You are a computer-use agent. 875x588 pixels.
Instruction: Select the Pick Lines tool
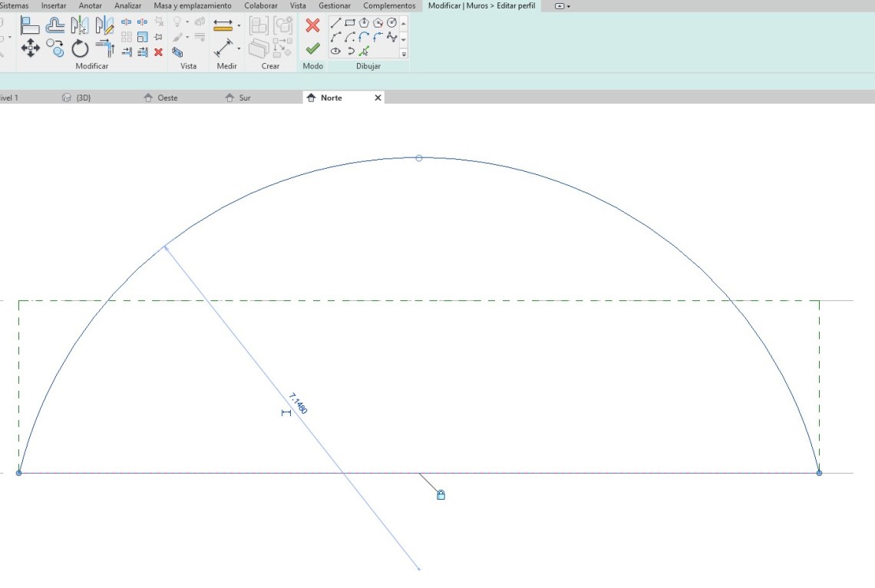pyautogui.click(x=365, y=51)
